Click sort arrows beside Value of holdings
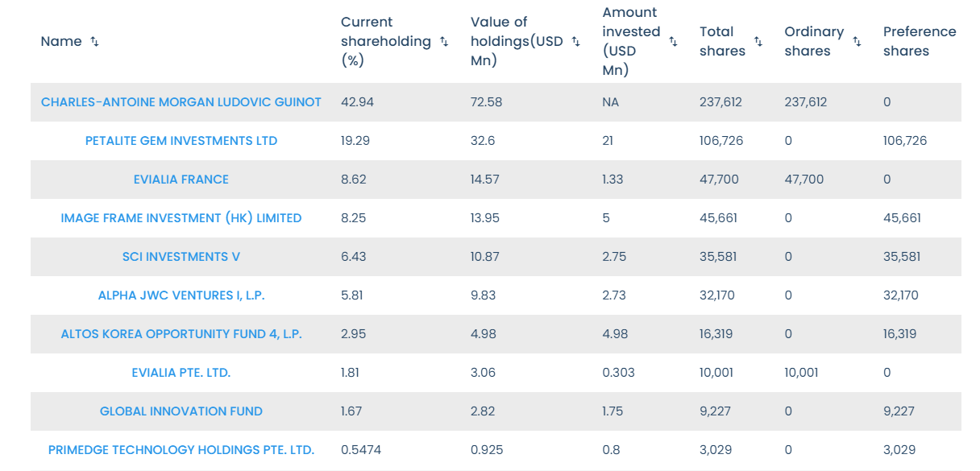 point(575,42)
